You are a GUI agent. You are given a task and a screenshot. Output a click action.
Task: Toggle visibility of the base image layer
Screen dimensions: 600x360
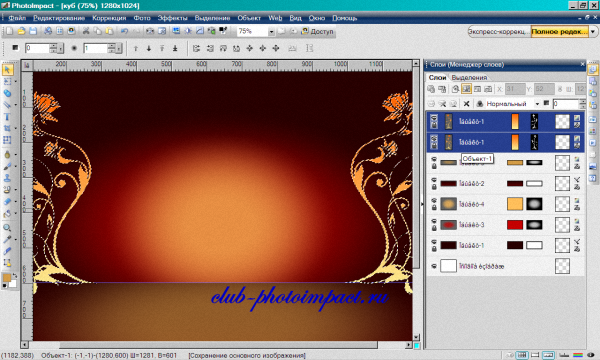(x=434, y=266)
